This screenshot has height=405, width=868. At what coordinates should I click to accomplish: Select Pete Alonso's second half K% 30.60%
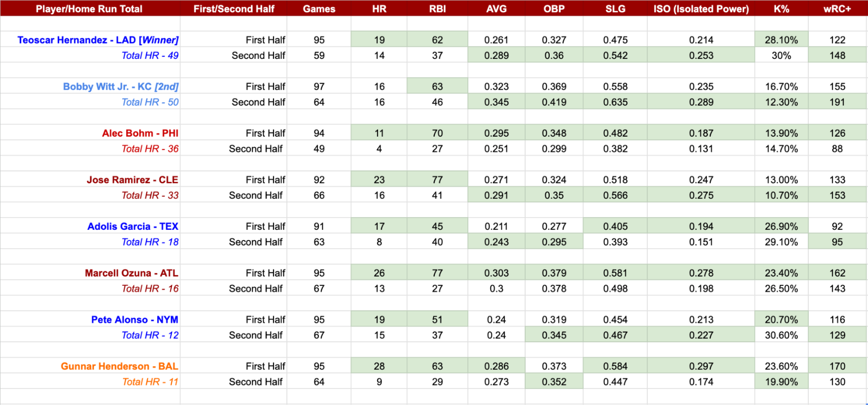[x=781, y=335]
